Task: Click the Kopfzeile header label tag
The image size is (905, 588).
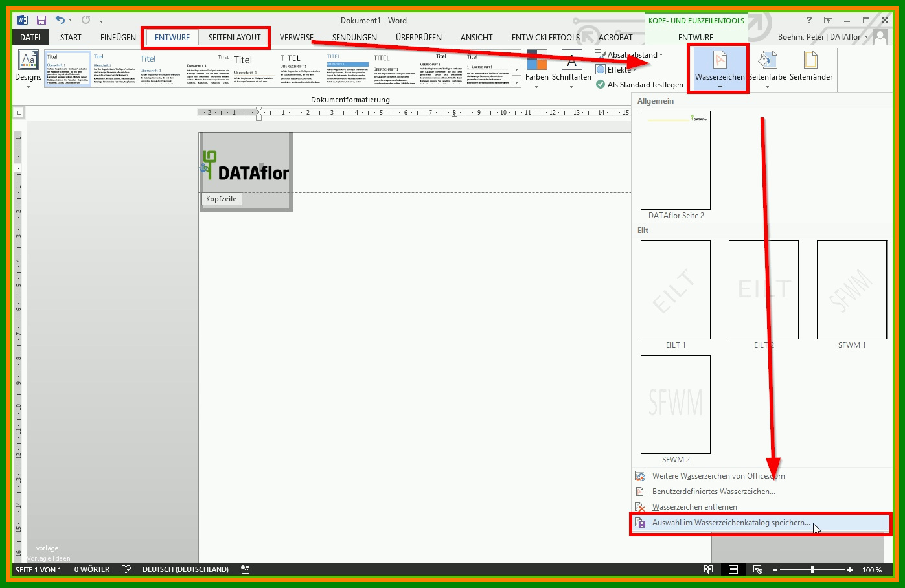Action: (x=222, y=199)
